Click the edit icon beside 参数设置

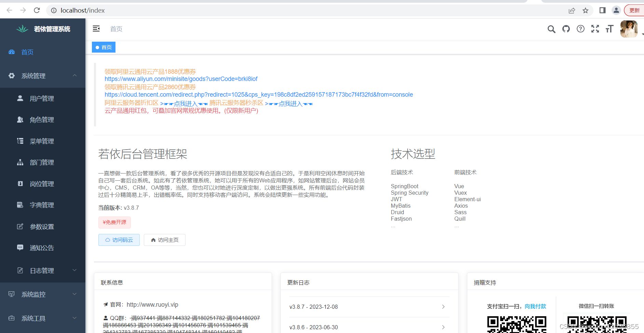[x=20, y=226]
